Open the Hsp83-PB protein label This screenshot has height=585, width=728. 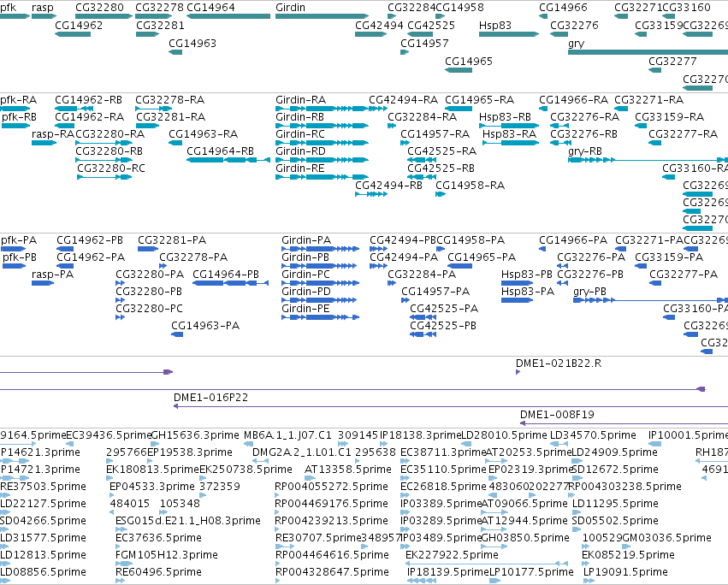526,275
